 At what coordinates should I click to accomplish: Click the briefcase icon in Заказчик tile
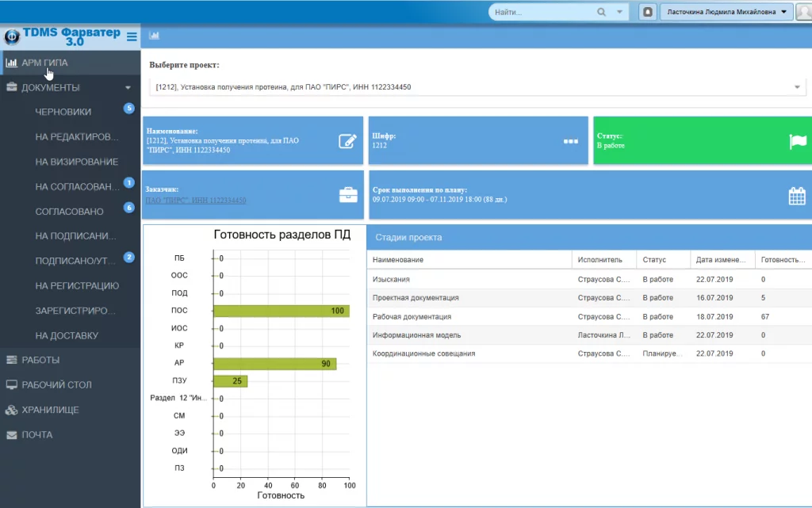(348, 195)
